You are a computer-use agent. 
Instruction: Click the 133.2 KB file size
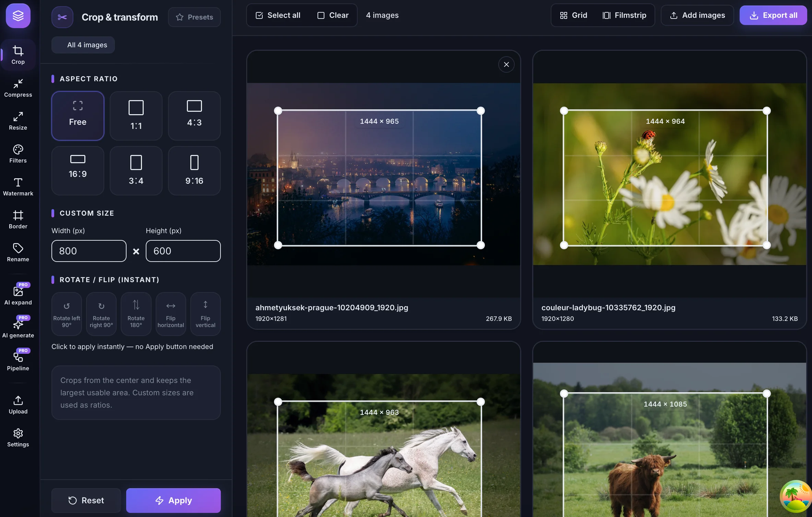[x=785, y=318]
